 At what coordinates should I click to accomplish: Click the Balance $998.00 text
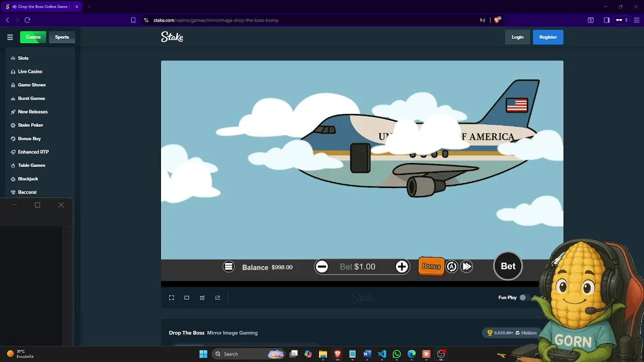267,267
